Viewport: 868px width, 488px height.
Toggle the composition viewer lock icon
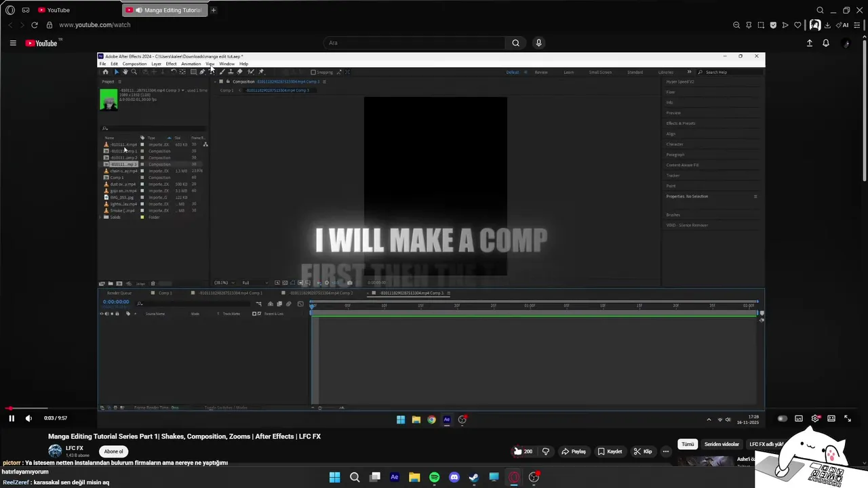(227, 81)
